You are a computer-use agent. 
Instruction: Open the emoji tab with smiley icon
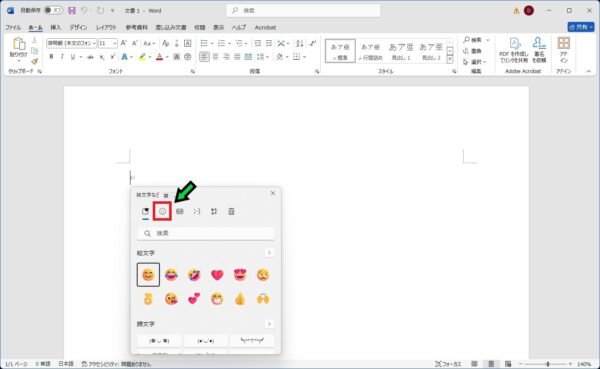tap(162, 211)
